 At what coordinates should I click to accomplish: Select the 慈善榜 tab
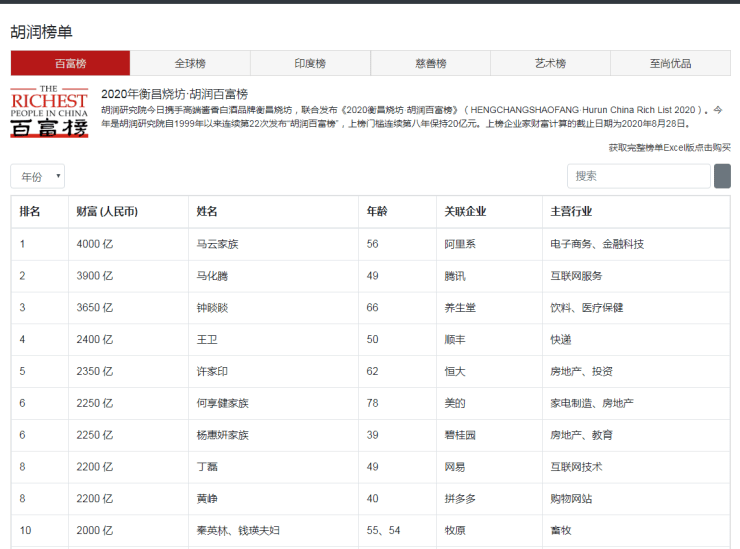pyautogui.click(x=430, y=63)
